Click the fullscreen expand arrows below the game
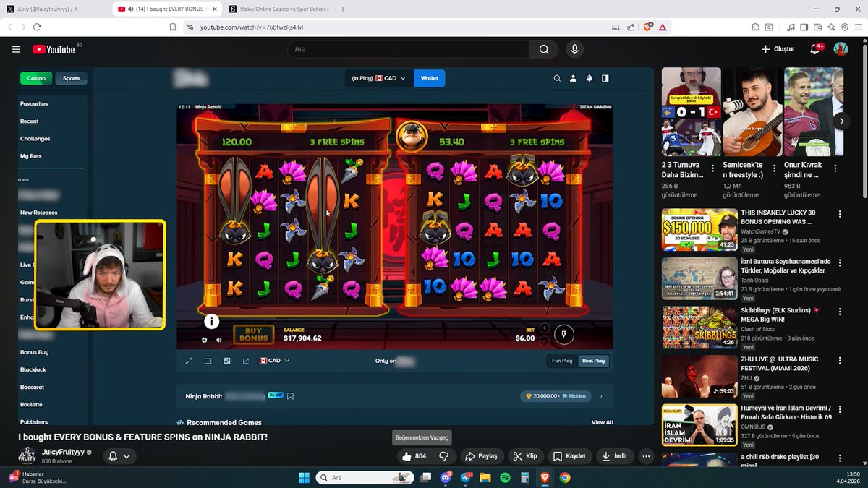This screenshot has height=488, width=868. (189, 361)
